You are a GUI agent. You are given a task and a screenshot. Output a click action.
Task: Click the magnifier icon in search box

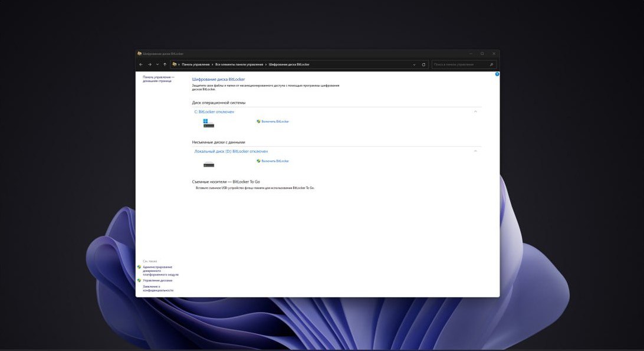point(491,64)
